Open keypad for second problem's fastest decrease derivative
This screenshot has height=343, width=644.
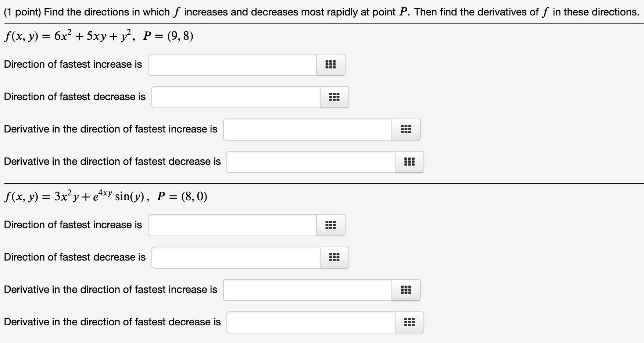409,322
